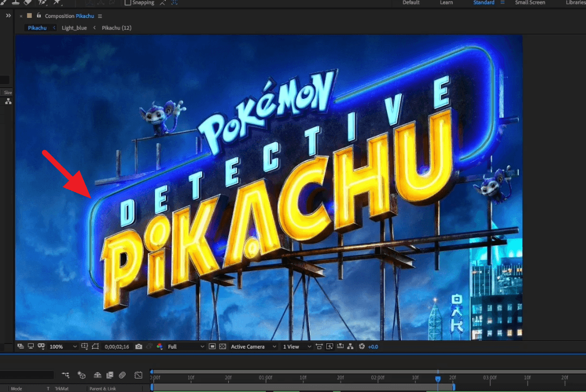Toggle Draft 3D in timeline
The image size is (586, 392).
82,375
